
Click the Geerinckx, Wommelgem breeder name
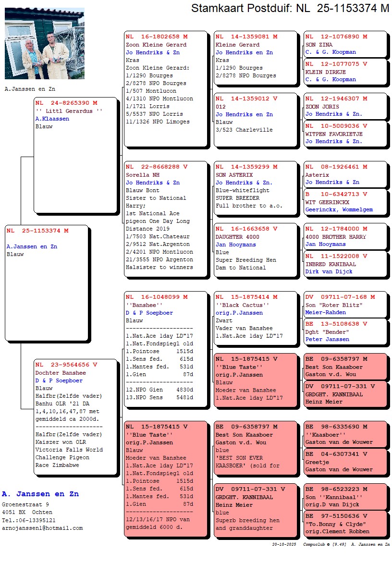click(339, 209)
